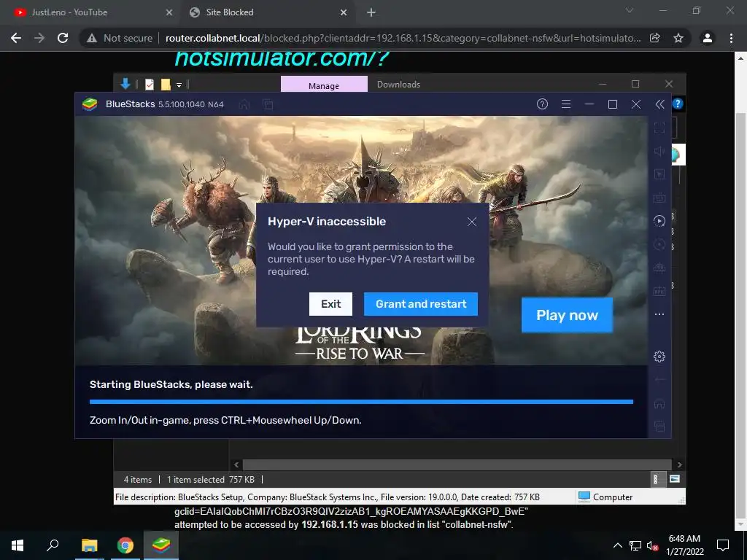Open the BlueStacks hamburger menu
Image resolution: width=747 pixels, height=560 pixels.
pyautogui.click(x=566, y=104)
